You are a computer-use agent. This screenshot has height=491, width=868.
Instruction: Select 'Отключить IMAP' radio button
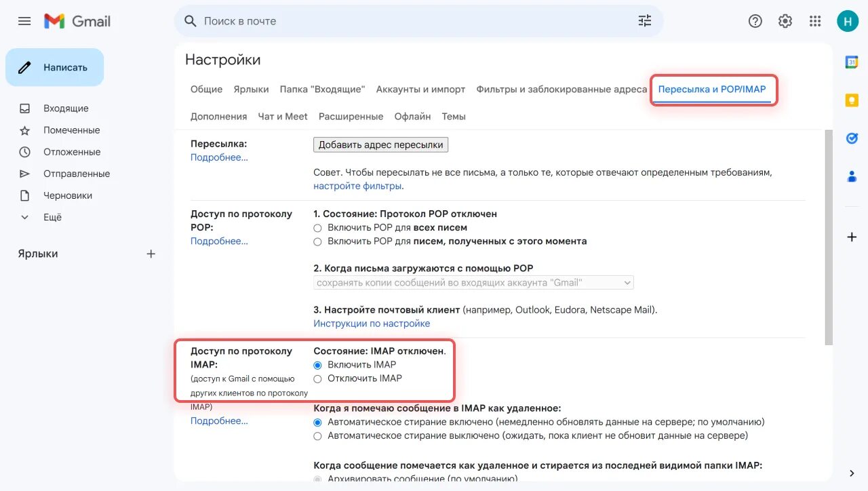[x=317, y=378]
